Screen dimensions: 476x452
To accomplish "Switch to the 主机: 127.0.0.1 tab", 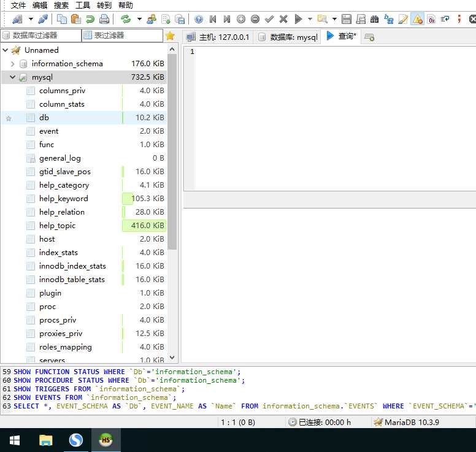I will (218, 37).
